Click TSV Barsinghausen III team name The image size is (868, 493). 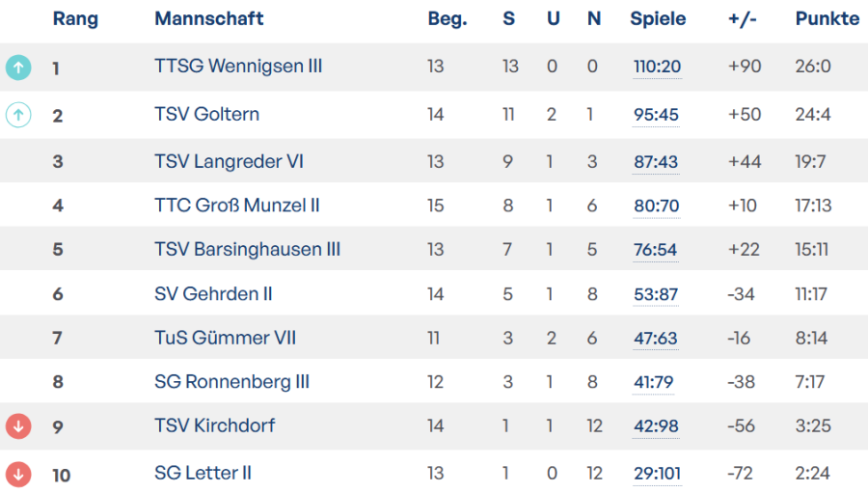tap(247, 250)
